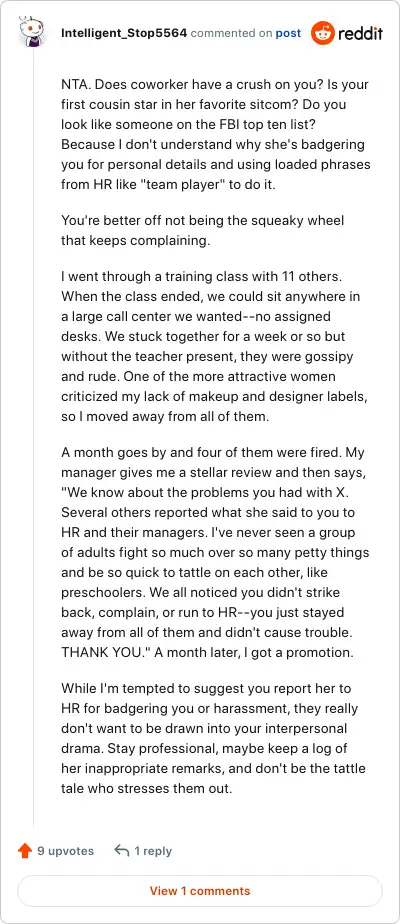Click the orange Reddit logo icon

coord(322,33)
